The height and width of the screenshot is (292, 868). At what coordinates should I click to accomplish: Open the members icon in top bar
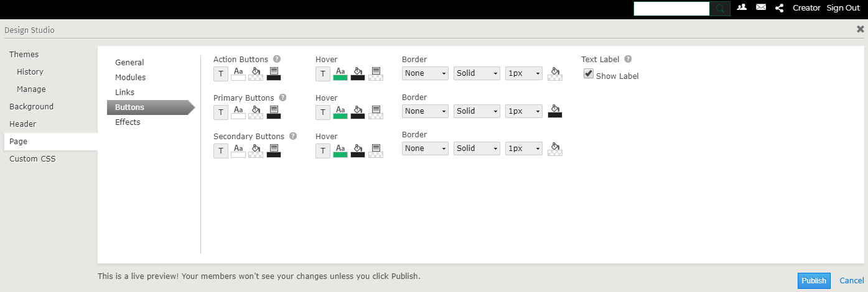pos(742,7)
